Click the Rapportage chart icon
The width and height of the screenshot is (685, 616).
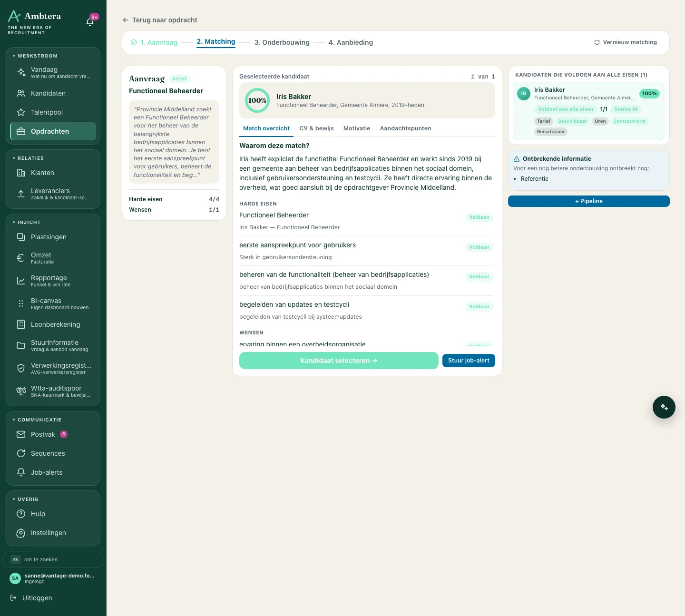(21, 281)
